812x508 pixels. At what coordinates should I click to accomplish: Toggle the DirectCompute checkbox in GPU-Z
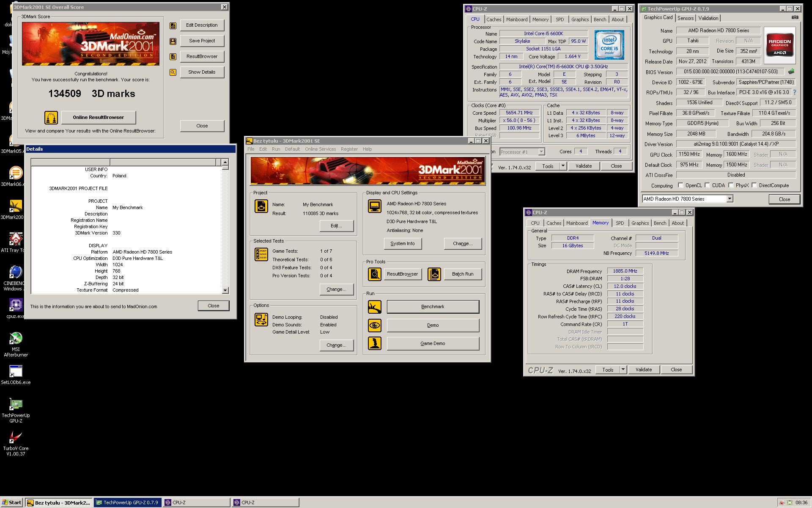click(x=754, y=185)
